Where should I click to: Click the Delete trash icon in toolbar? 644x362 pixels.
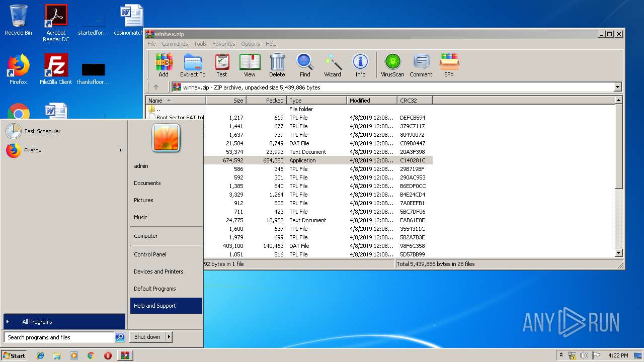pyautogui.click(x=277, y=65)
